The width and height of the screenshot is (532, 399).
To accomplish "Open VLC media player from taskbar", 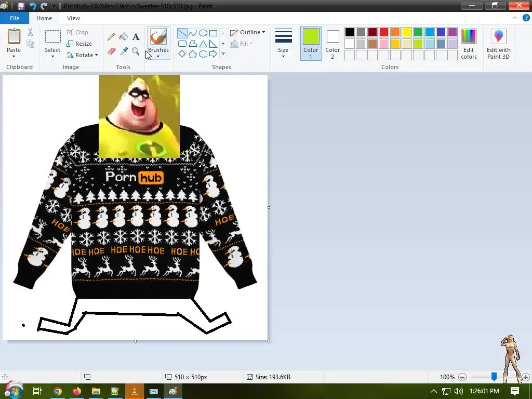I will [135, 391].
